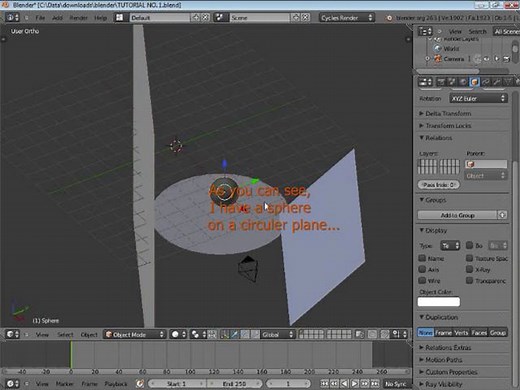Play the animation forward
The image size is (520, 390).
[x=355, y=384]
